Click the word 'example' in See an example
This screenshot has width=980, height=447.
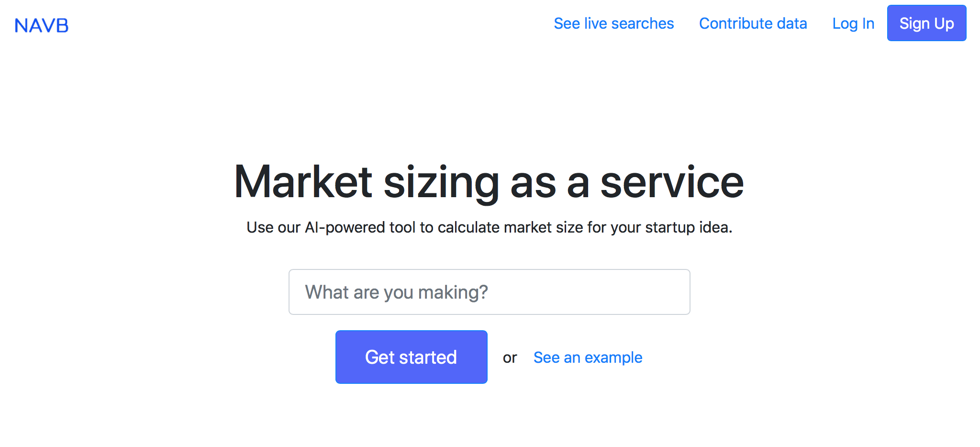click(x=613, y=358)
